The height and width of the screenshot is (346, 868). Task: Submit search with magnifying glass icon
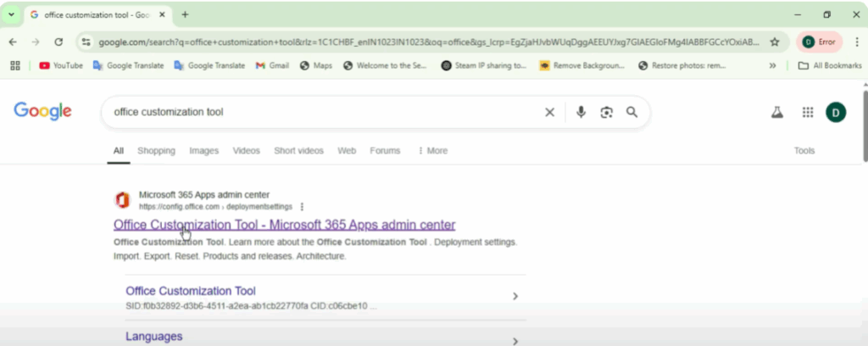coord(632,113)
